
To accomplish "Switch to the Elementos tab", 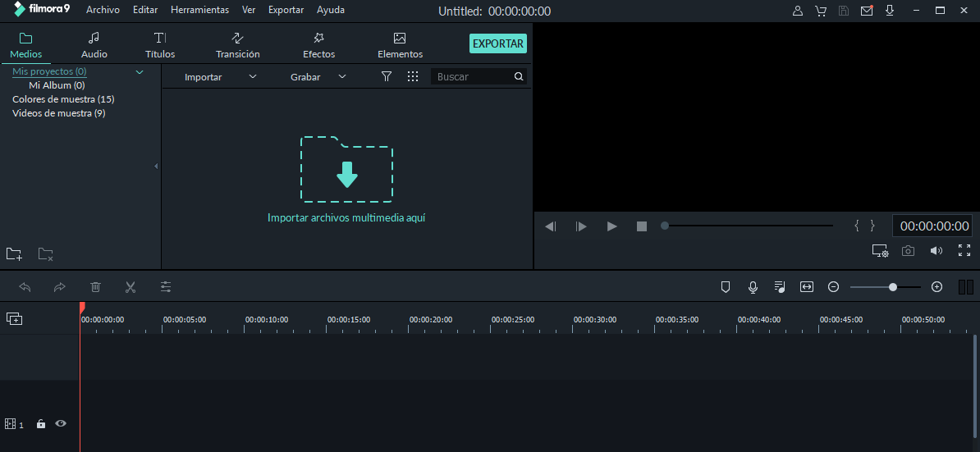I will (x=400, y=46).
